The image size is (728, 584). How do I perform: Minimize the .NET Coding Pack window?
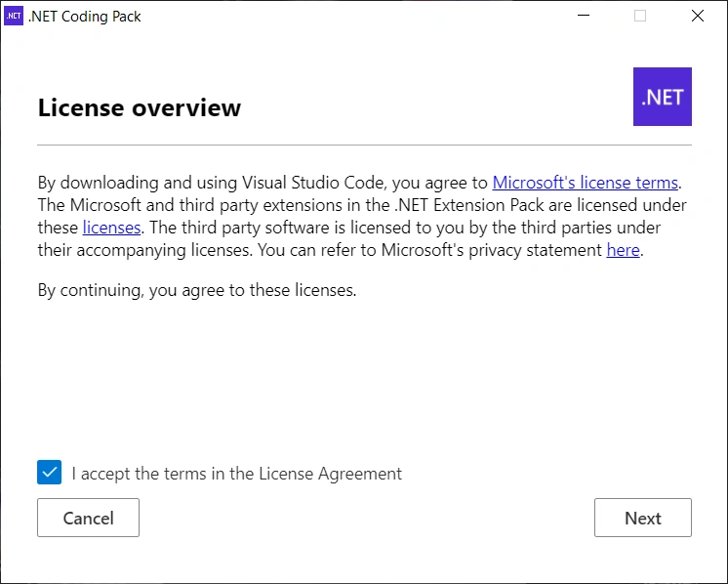pos(584,16)
